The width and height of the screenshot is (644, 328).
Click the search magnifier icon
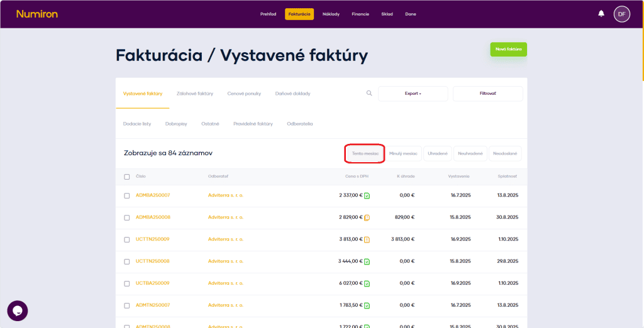point(369,93)
